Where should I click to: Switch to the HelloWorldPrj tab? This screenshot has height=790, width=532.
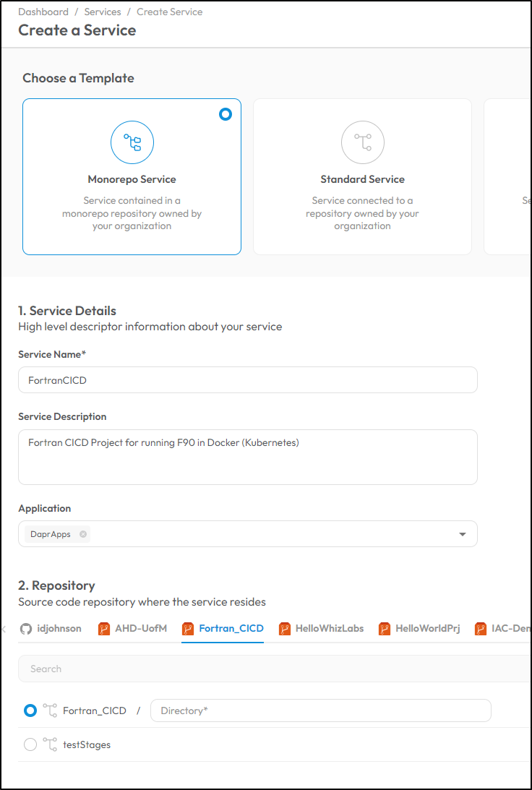[419, 628]
